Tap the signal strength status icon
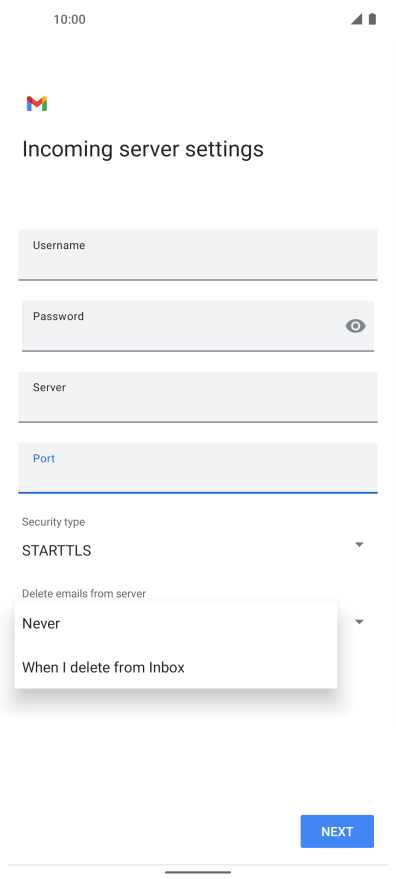The height and width of the screenshot is (879, 396). click(x=357, y=19)
